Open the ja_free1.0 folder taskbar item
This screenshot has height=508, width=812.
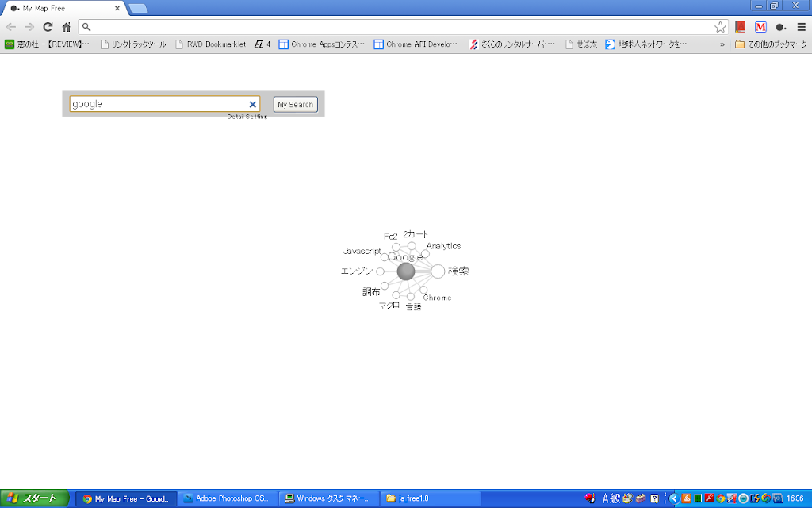click(430, 498)
